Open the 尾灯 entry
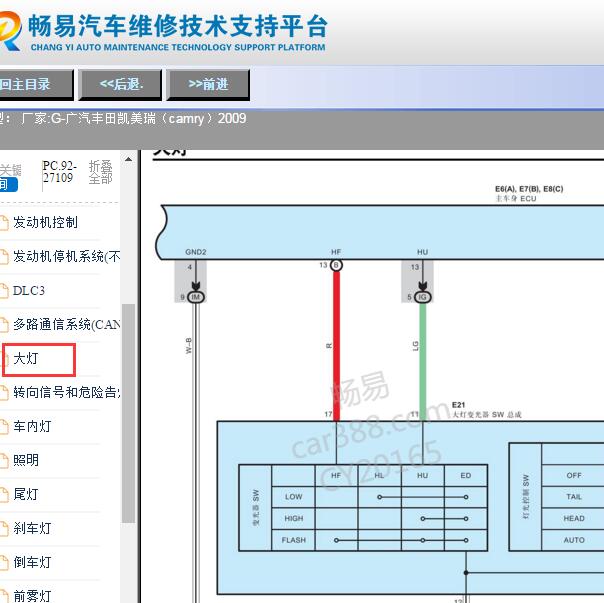 click(x=25, y=494)
